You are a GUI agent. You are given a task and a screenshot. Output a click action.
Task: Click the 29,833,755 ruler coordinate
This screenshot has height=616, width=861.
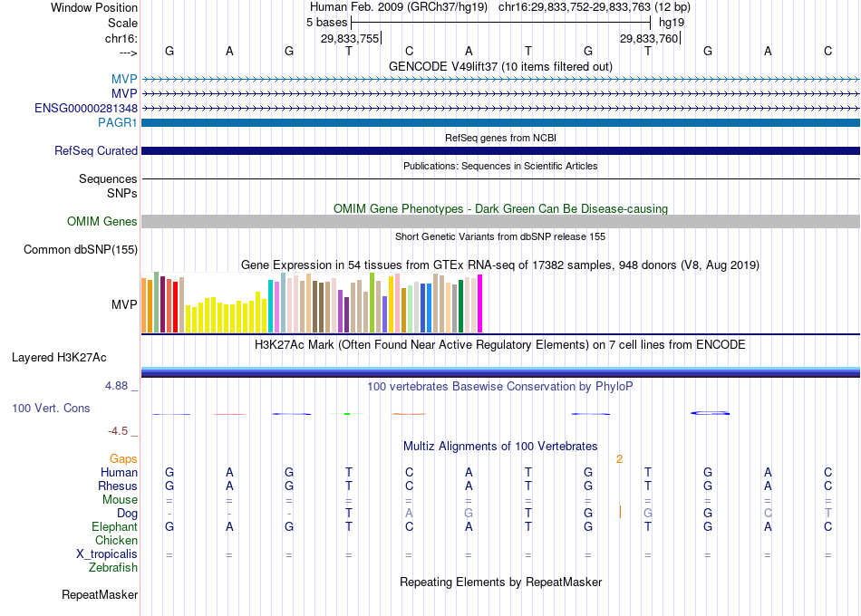click(351, 38)
